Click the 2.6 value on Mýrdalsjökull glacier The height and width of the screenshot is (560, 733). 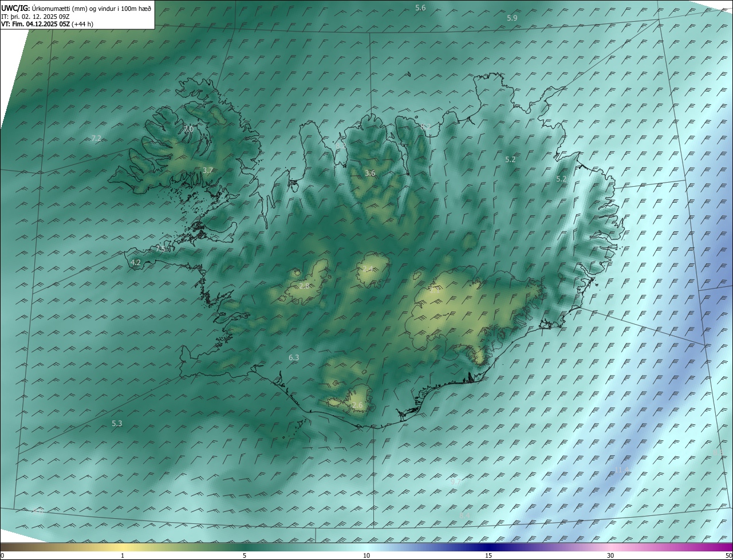357,405
